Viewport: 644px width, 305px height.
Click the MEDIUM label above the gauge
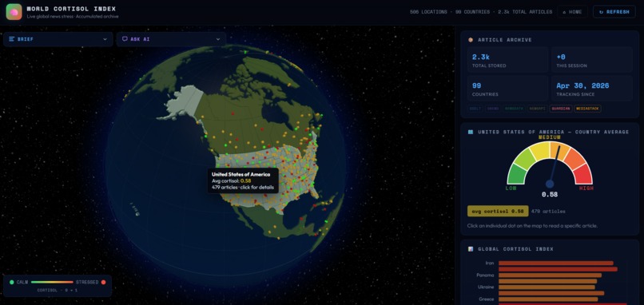point(550,137)
